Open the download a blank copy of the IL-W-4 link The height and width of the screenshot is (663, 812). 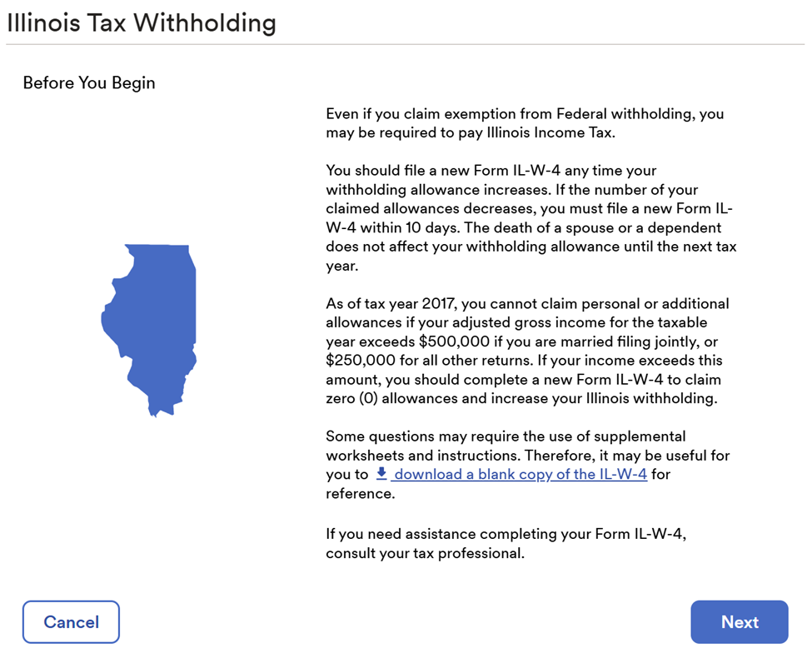(x=520, y=475)
